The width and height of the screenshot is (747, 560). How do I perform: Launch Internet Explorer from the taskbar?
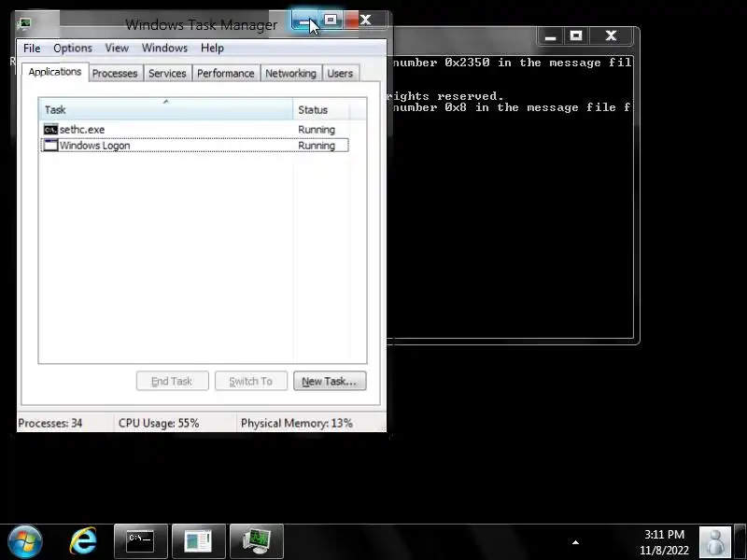pyautogui.click(x=83, y=541)
